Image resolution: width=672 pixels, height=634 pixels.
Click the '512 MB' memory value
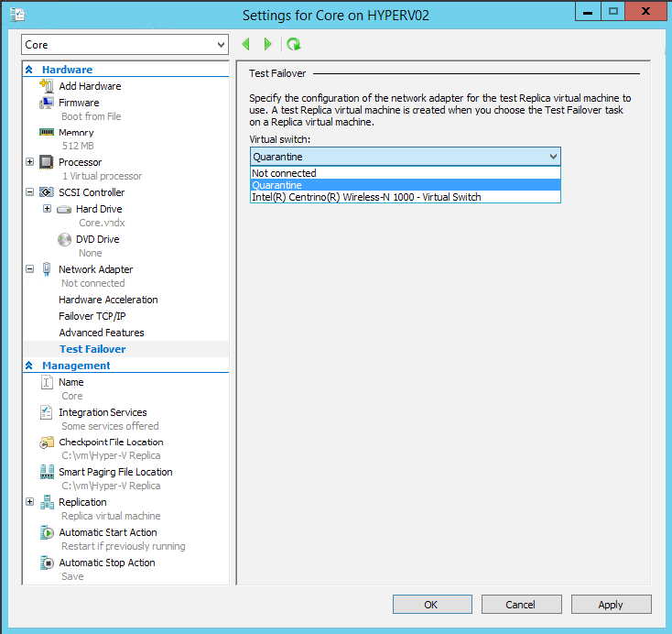pos(78,146)
